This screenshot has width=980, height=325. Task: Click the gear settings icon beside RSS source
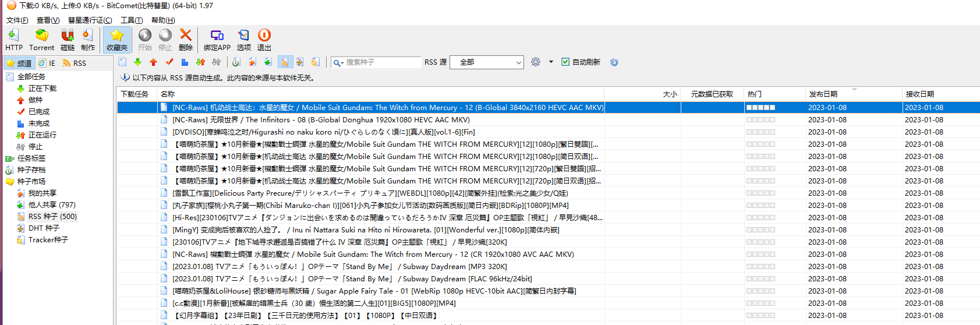(x=536, y=62)
